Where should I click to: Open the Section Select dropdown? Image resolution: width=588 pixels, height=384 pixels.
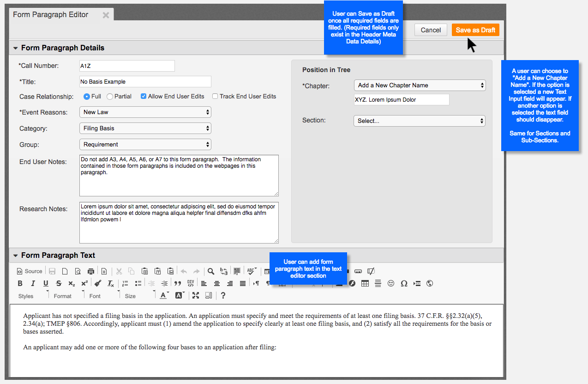[420, 121]
